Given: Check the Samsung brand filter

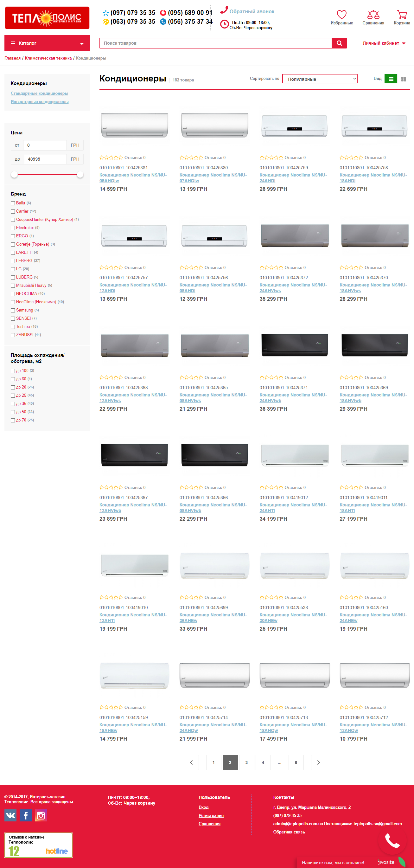Looking at the screenshot, I should [13, 310].
